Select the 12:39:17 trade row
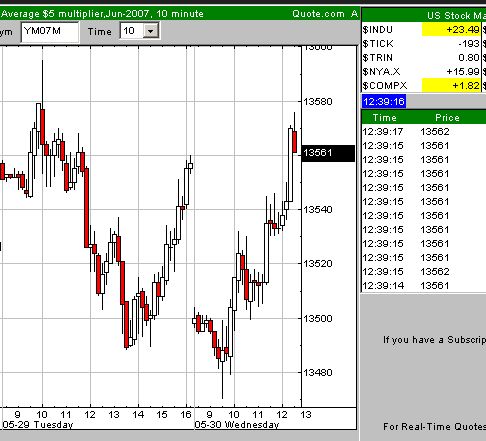Viewport: 486px width, 441px height. tap(423, 132)
